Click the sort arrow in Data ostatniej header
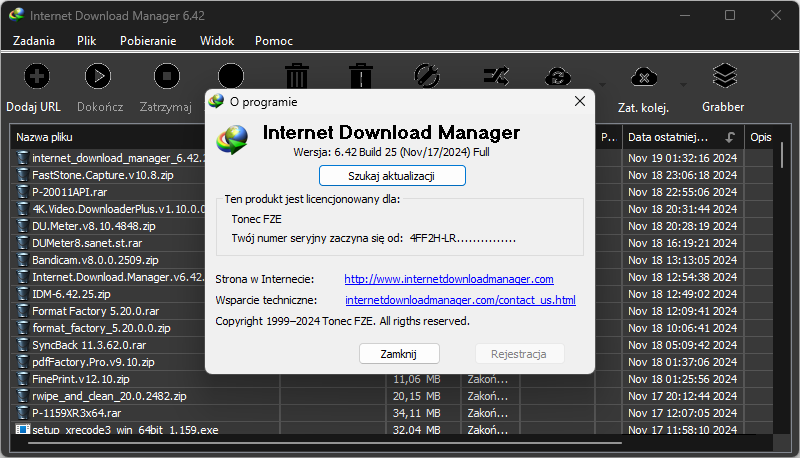Image resolution: width=800 pixels, height=458 pixels. (x=730, y=137)
